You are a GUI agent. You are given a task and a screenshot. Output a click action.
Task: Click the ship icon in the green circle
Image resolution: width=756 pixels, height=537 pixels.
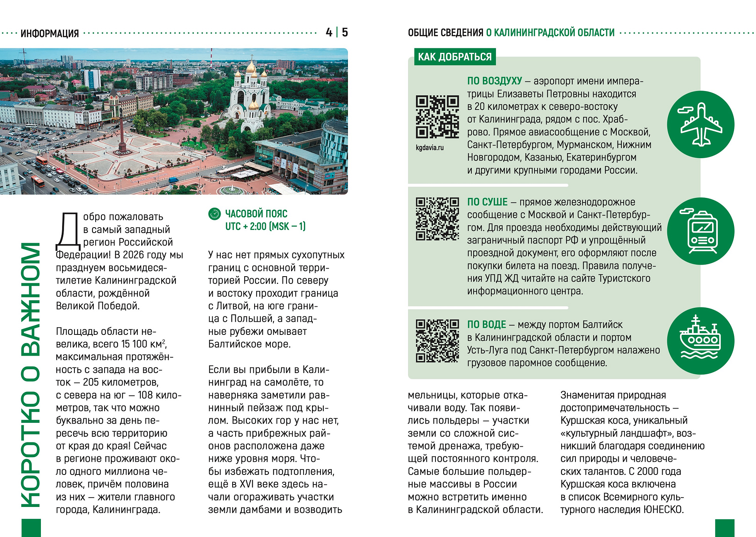click(x=700, y=341)
